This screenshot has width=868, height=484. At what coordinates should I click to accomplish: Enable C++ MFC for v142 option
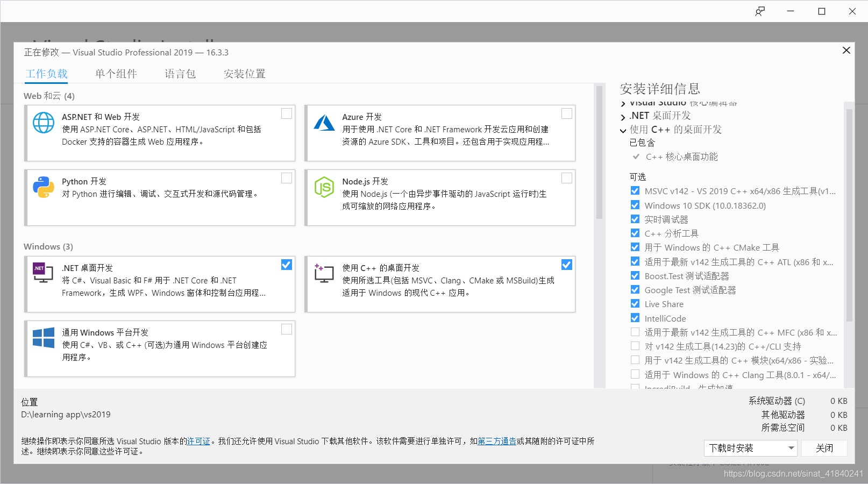point(635,332)
